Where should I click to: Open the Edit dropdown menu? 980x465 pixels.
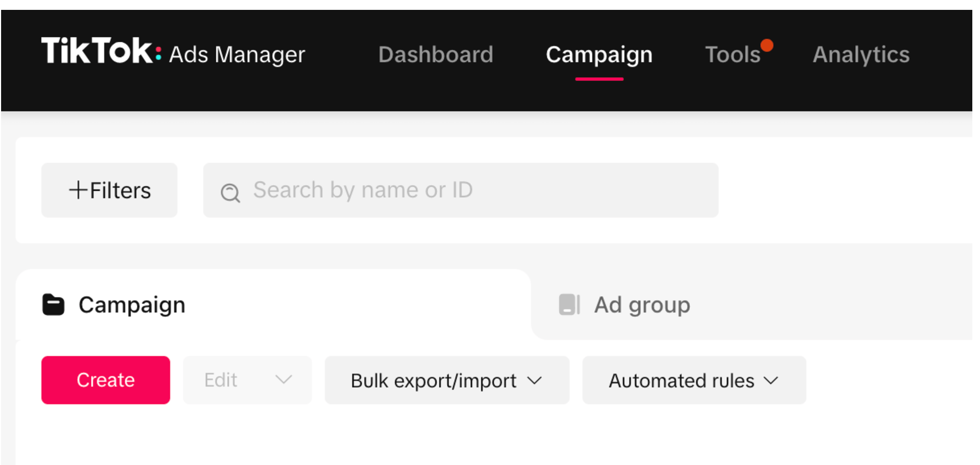pyautogui.click(x=247, y=380)
